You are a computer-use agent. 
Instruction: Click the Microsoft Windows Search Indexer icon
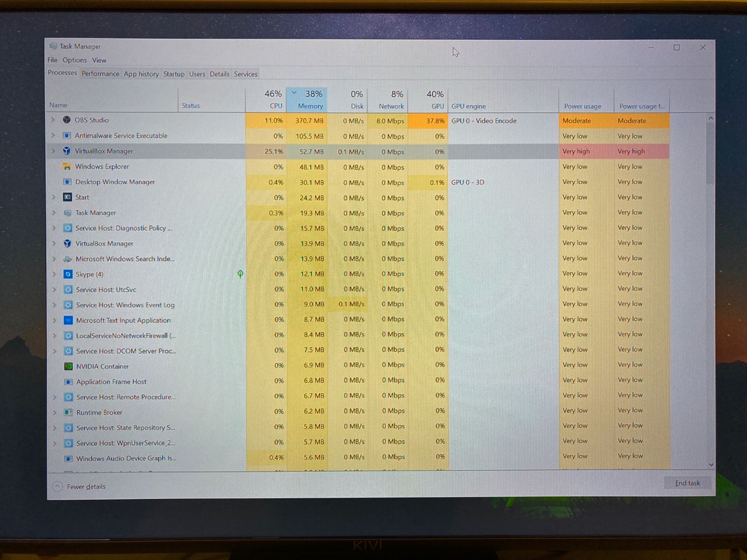pos(68,258)
